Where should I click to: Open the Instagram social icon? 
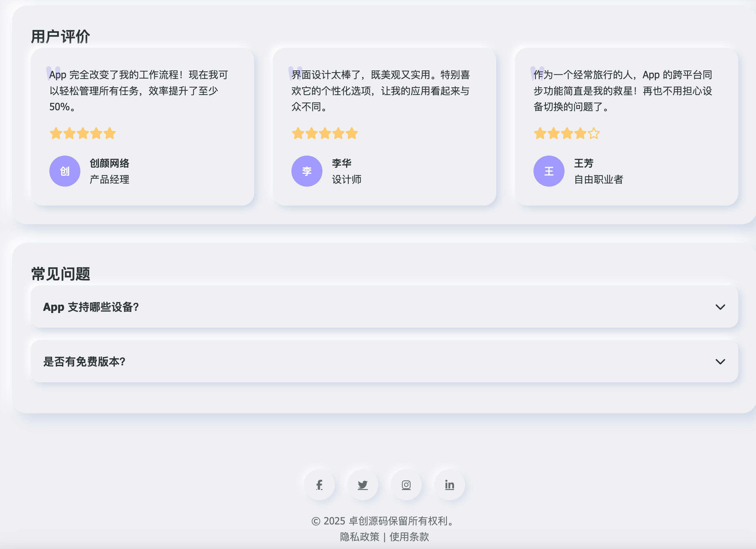(406, 485)
